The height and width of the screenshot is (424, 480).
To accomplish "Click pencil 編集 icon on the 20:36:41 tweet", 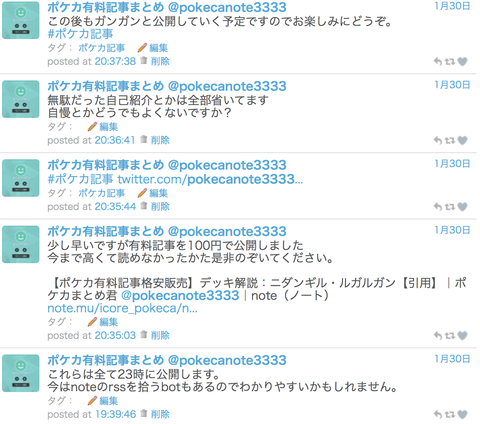I will pos(92,127).
